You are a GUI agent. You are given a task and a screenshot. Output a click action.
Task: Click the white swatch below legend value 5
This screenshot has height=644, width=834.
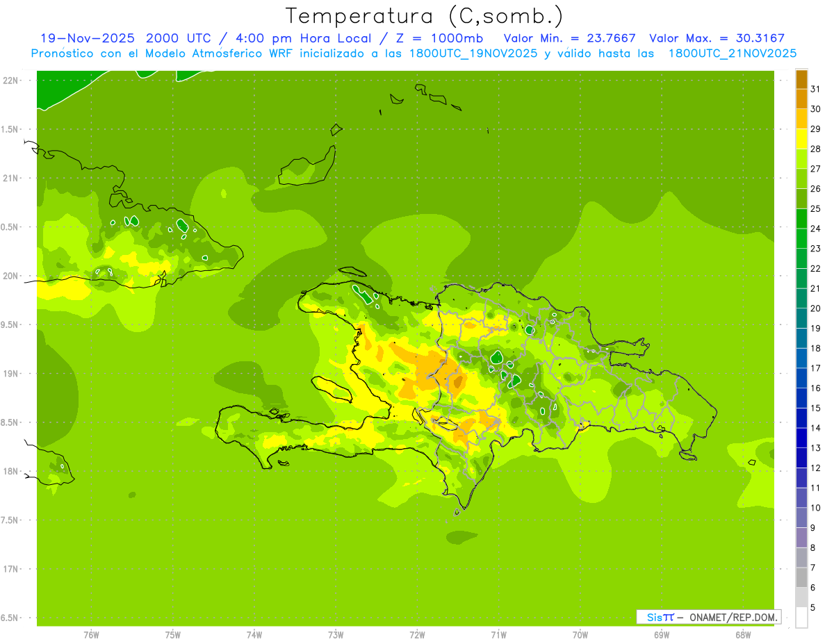pyautogui.click(x=801, y=618)
